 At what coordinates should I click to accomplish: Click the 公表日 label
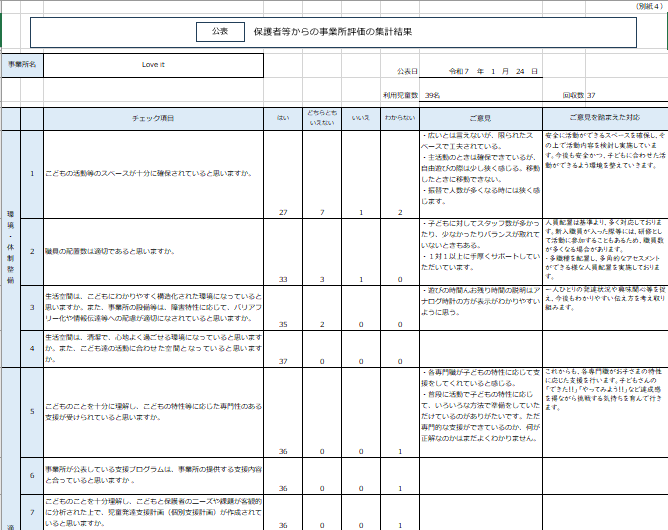pos(408,72)
